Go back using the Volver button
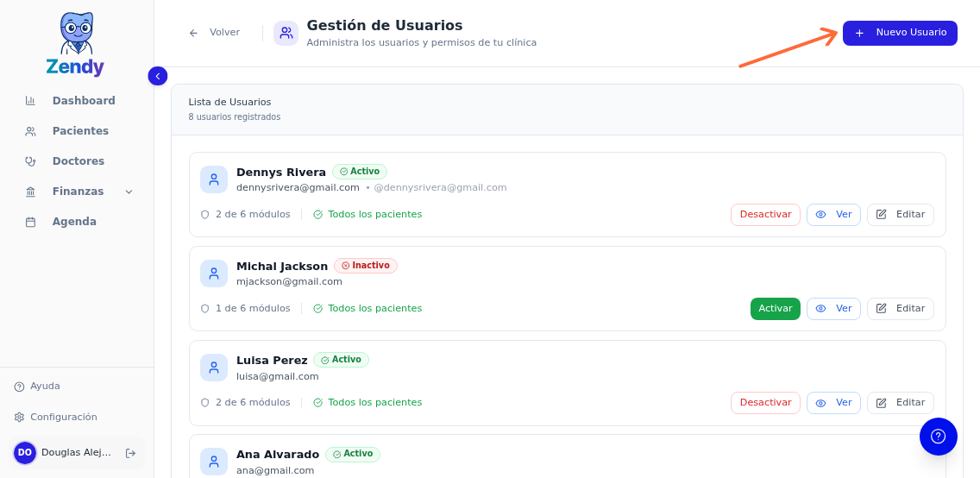 (x=214, y=33)
